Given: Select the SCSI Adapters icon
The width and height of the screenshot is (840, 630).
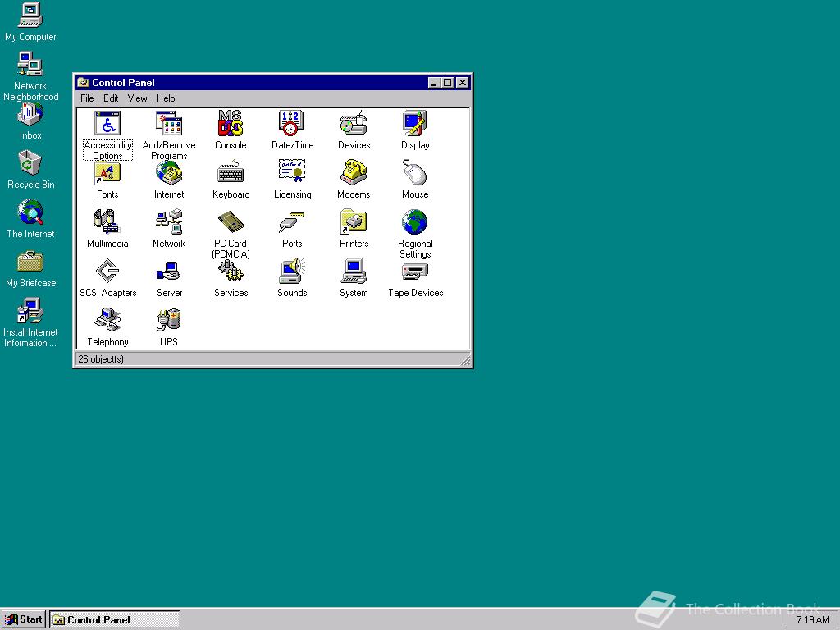Looking at the screenshot, I should pos(107,271).
